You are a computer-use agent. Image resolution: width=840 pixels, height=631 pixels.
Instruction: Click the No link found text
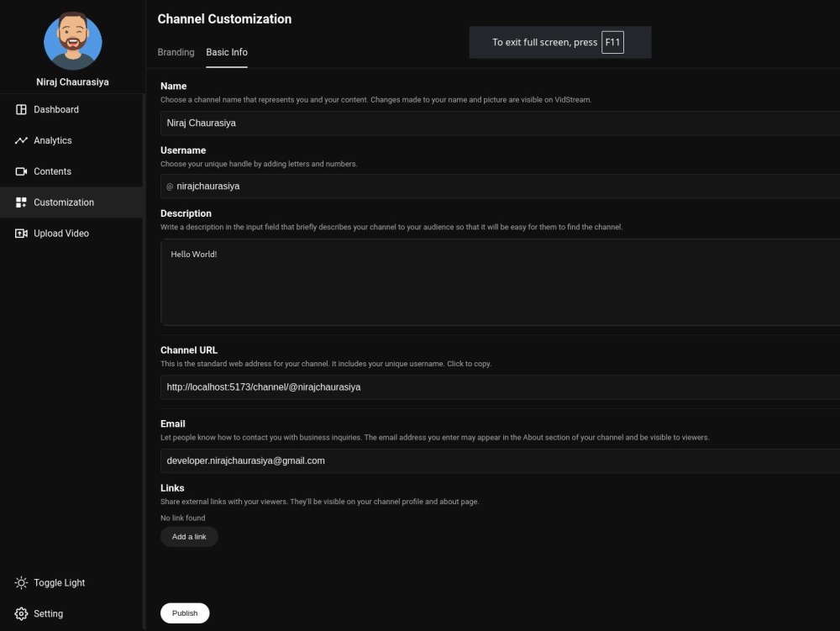[x=182, y=518]
